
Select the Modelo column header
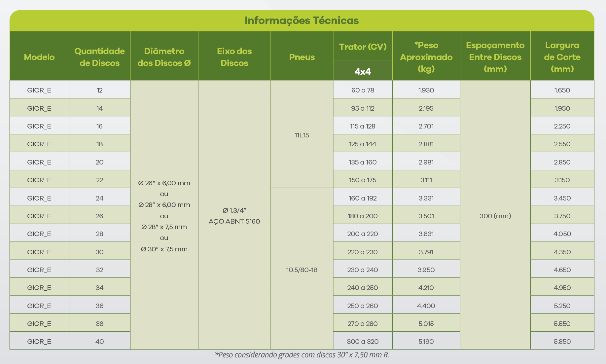click(x=39, y=57)
